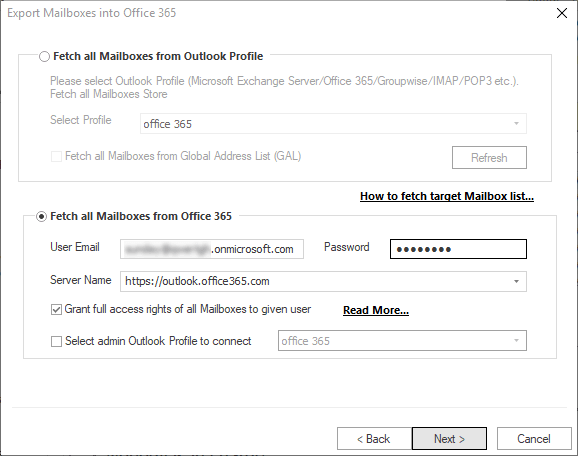The width and height of the screenshot is (578, 456).
Task: Focus the Password field
Action: point(458,249)
